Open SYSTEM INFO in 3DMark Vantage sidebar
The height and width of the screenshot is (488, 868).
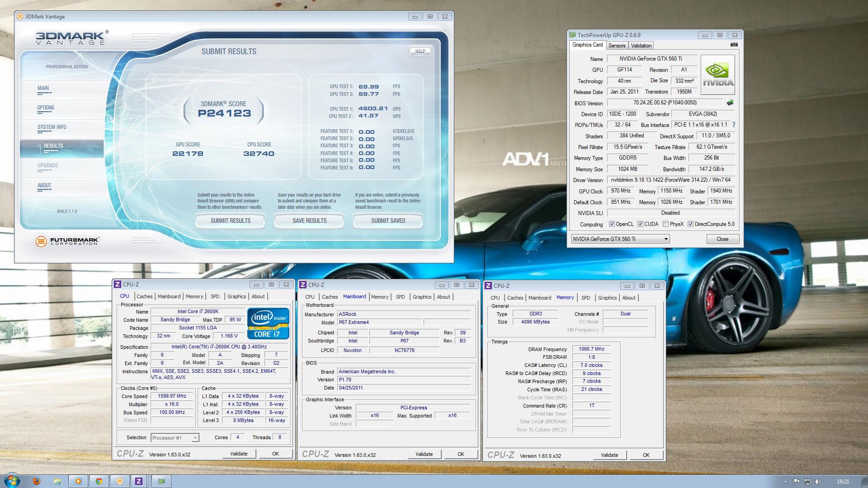coord(52,127)
